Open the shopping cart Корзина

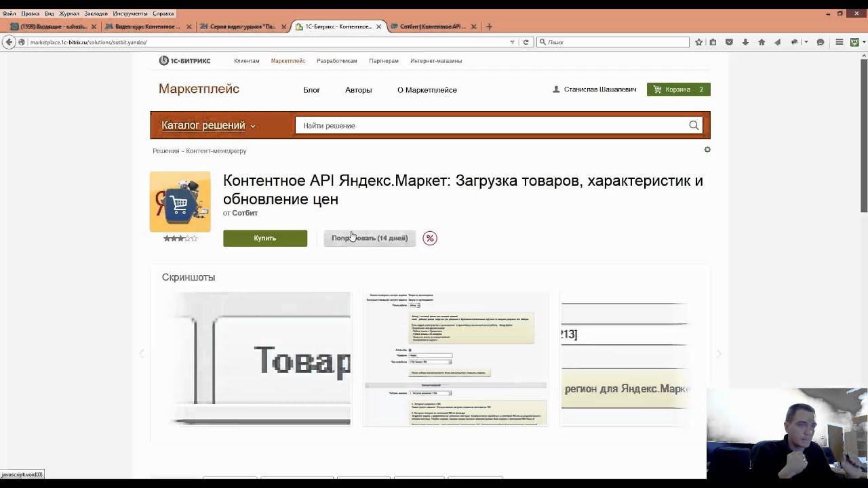pos(678,89)
